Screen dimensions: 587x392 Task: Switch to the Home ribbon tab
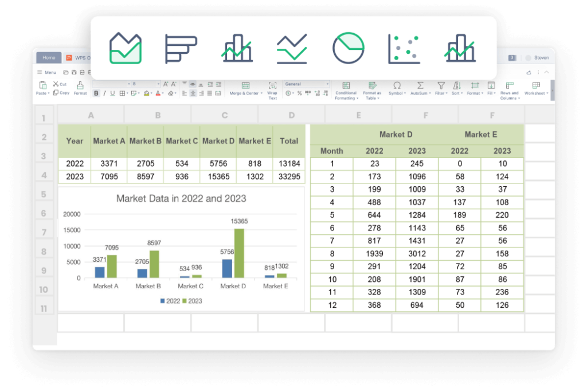pos(49,57)
